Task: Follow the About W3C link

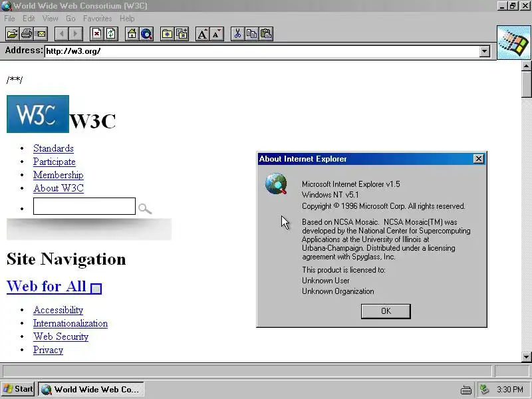Action: coord(59,188)
